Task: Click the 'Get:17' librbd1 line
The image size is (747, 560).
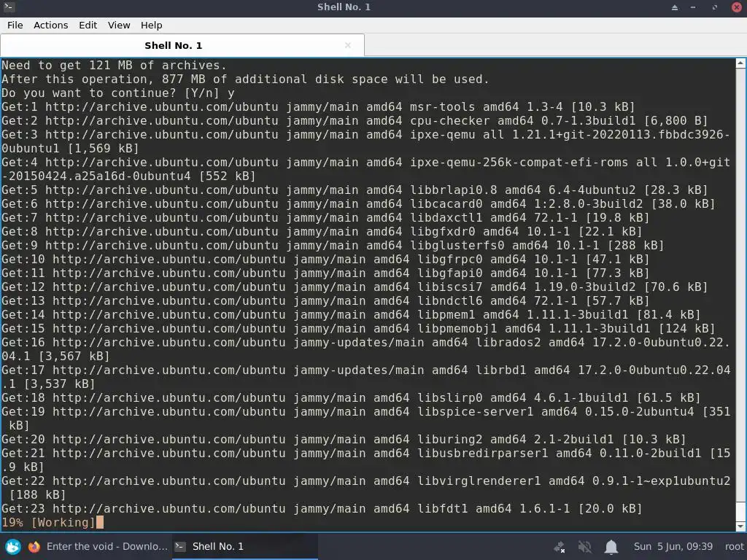Action: [365, 377]
